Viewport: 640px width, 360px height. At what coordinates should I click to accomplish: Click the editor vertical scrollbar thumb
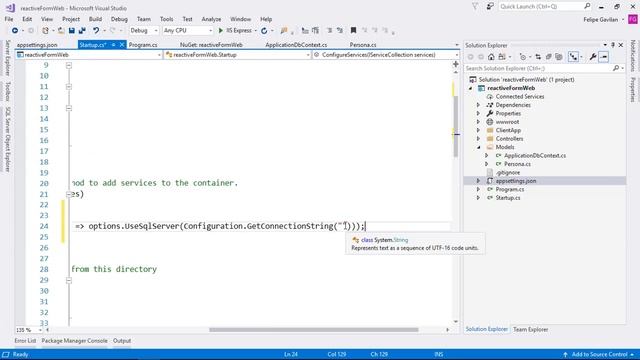click(x=456, y=127)
